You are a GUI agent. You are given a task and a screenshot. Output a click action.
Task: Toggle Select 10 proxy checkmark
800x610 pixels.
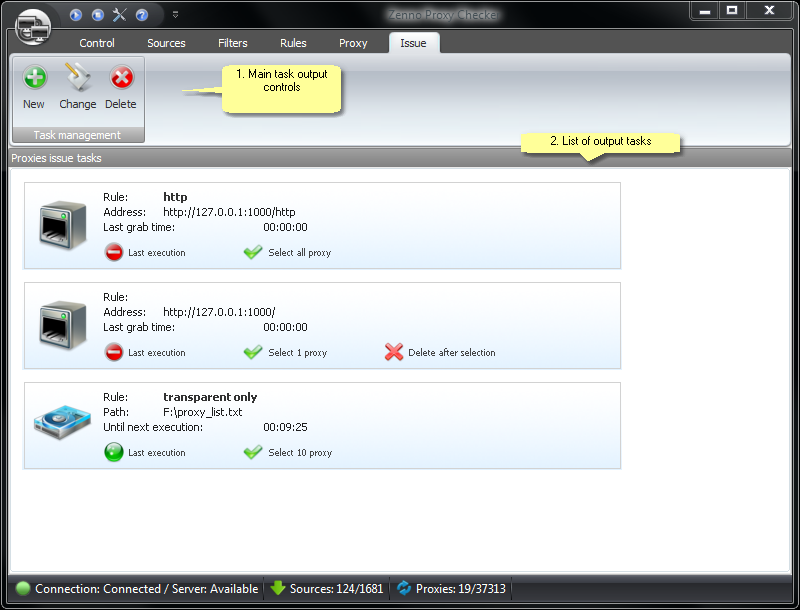tap(253, 453)
